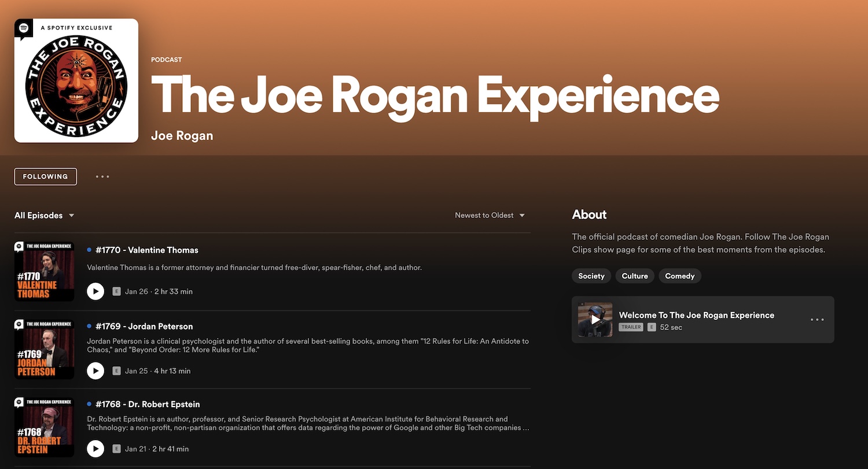This screenshot has height=469, width=868.
Task: Click the blue unplayed dot for #1770
Action: click(89, 250)
